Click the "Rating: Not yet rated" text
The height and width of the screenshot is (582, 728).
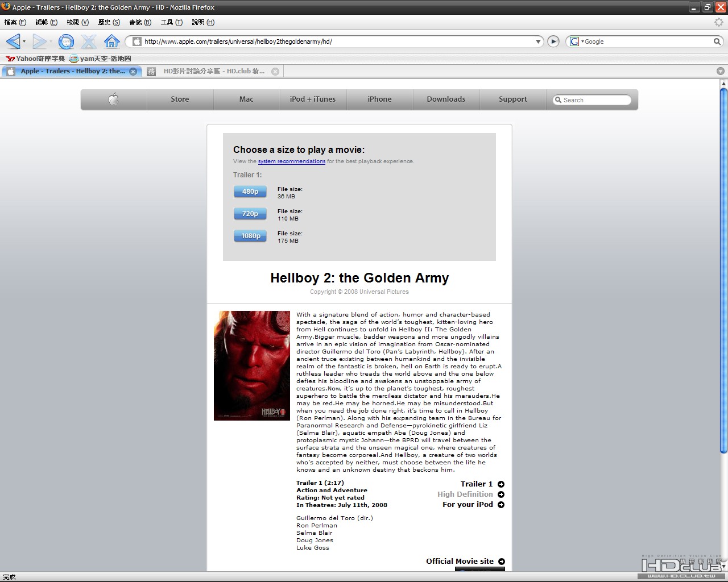click(330, 498)
